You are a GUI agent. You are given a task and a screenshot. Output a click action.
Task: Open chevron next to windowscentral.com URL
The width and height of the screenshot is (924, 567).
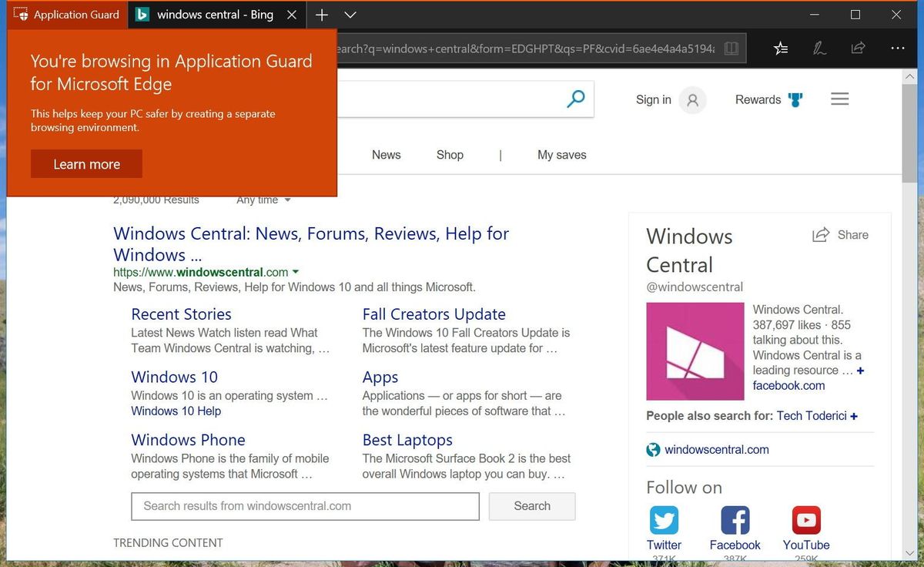(296, 272)
